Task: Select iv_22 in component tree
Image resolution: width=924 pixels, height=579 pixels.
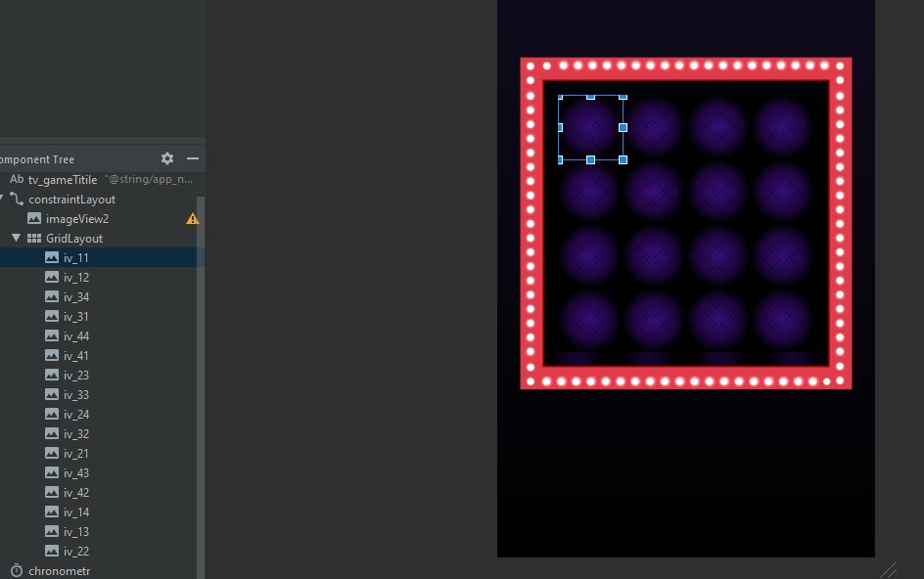Action: (x=76, y=551)
